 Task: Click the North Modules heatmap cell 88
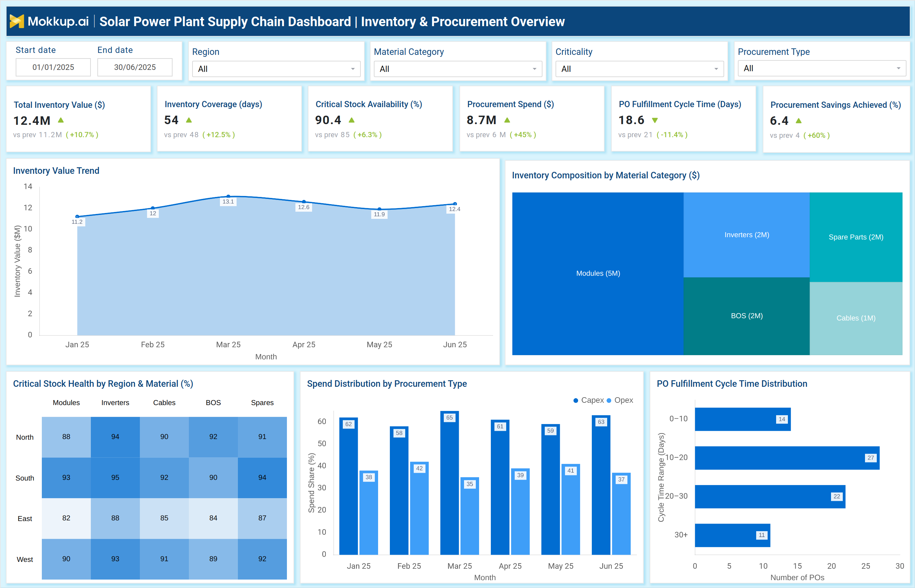(x=66, y=437)
